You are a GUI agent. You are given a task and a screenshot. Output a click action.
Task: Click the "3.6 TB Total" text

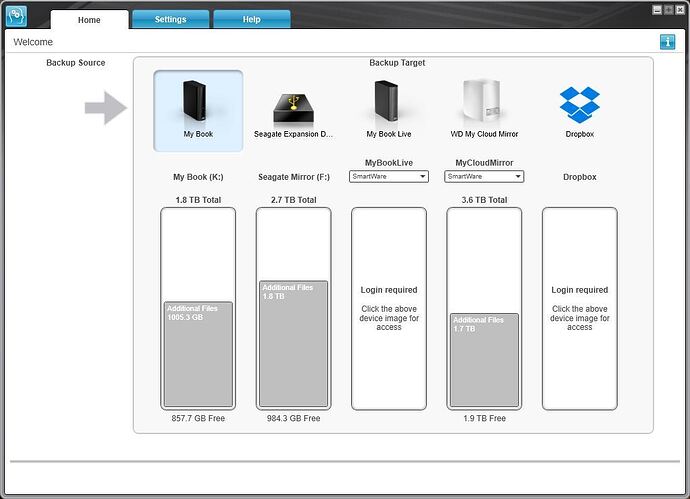tap(484, 200)
